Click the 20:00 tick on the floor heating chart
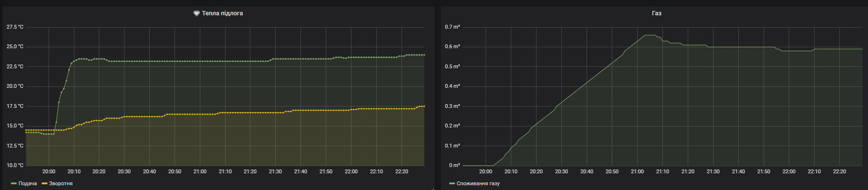The width and height of the screenshot is (868, 190). (x=49, y=171)
